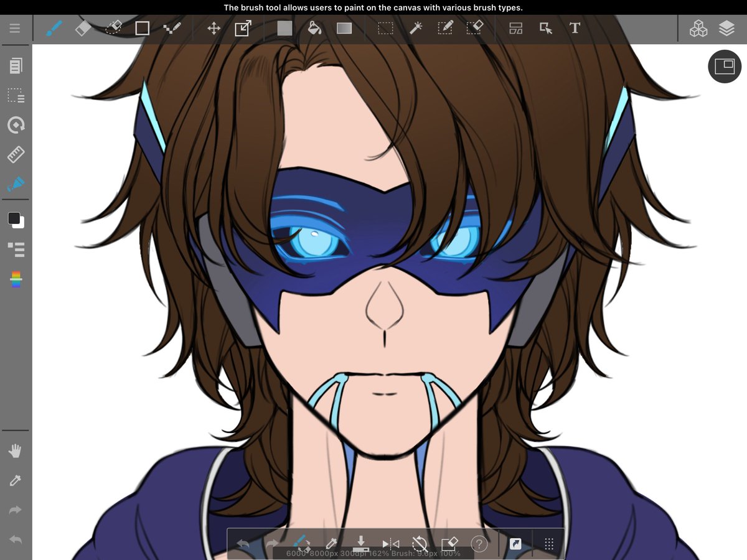The height and width of the screenshot is (560, 747).
Task: Select the paint Bucket tool
Action: point(314,29)
